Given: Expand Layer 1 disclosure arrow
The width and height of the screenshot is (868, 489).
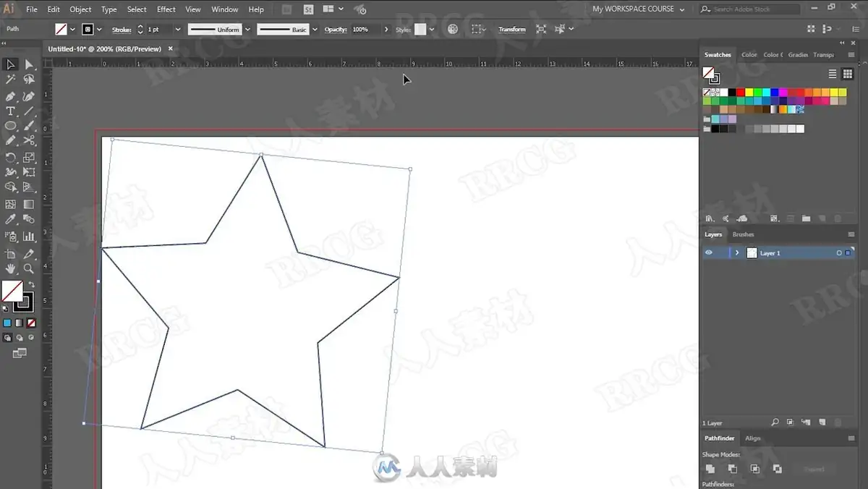Looking at the screenshot, I should coord(737,253).
